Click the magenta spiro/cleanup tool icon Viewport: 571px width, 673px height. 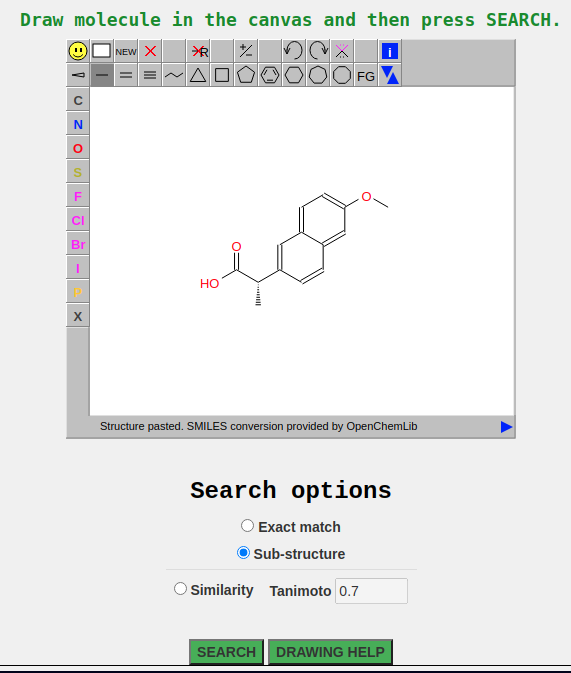[342, 52]
